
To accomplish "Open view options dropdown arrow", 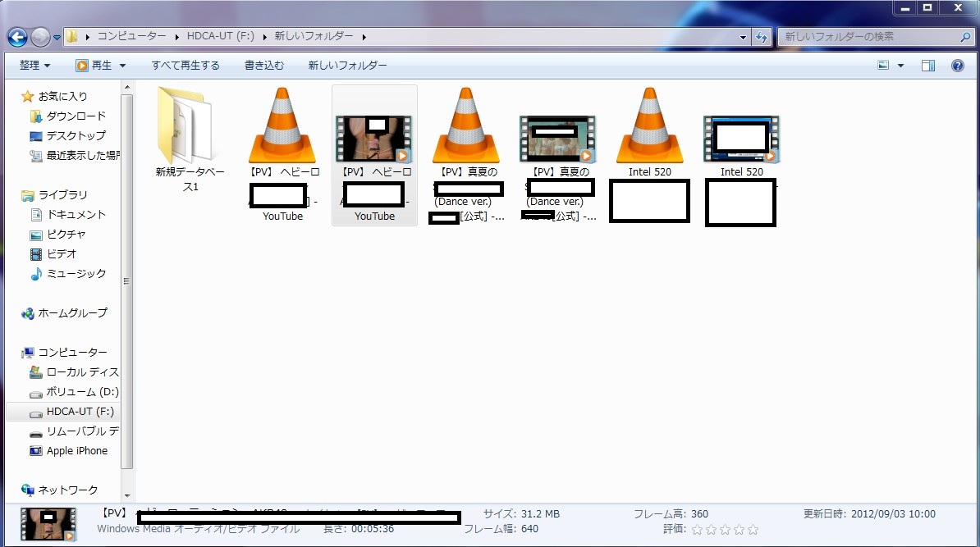I will click(x=900, y=66).
